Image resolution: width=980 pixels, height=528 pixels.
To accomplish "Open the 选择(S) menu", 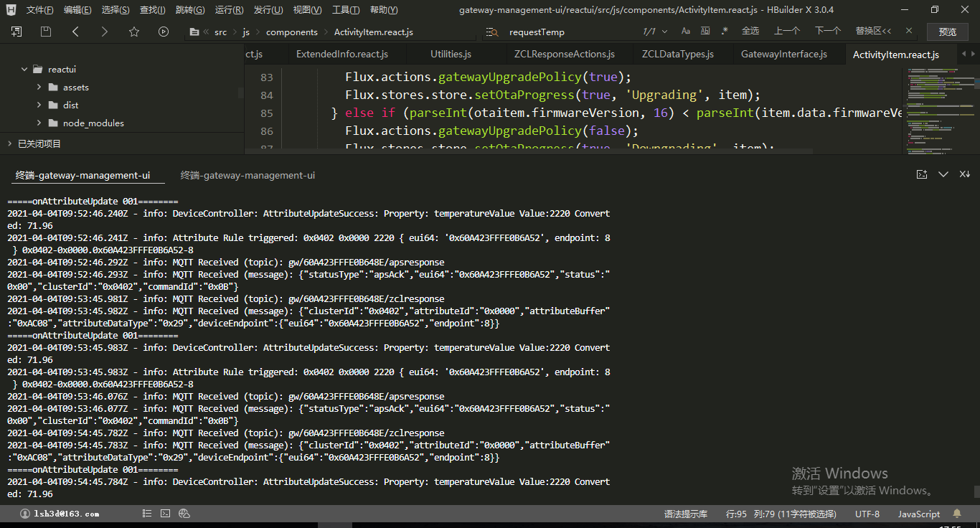I will (x=116, y=10).
